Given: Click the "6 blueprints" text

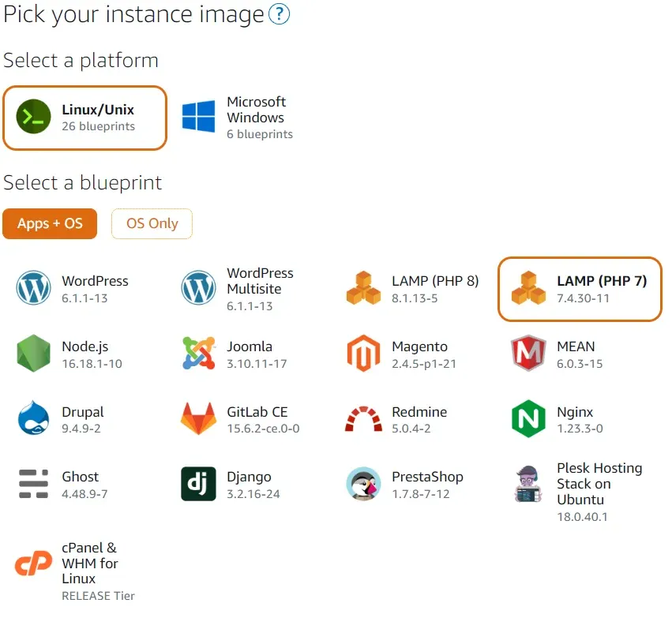Looking at the screenshot, I should [260, 134].
